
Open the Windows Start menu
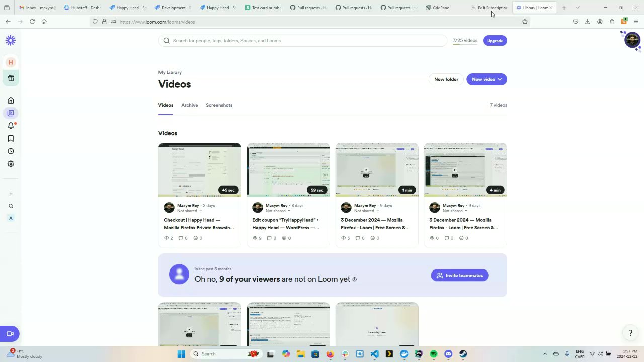click(x=181, y=354)
